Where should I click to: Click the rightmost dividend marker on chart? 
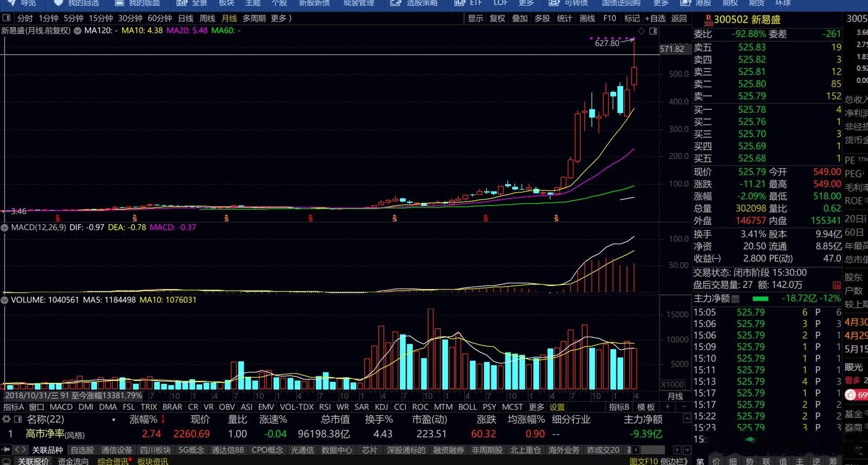(x=556, y=219)
